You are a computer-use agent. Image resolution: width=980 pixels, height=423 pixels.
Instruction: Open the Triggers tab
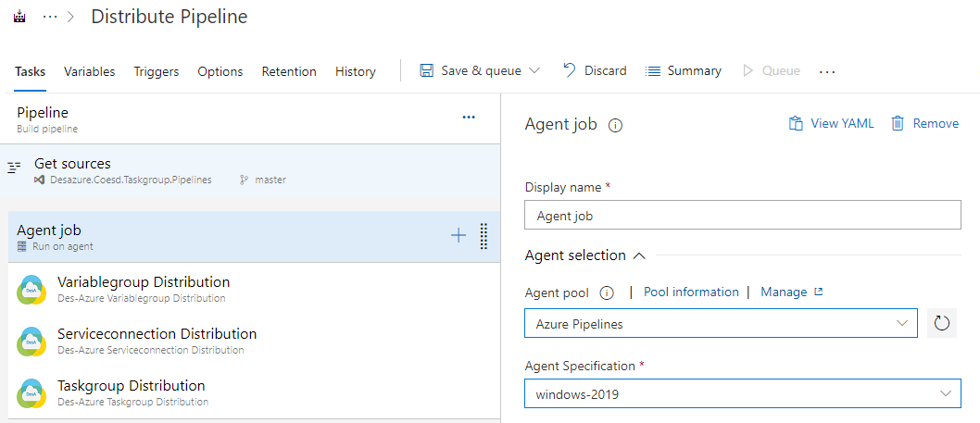157,71
